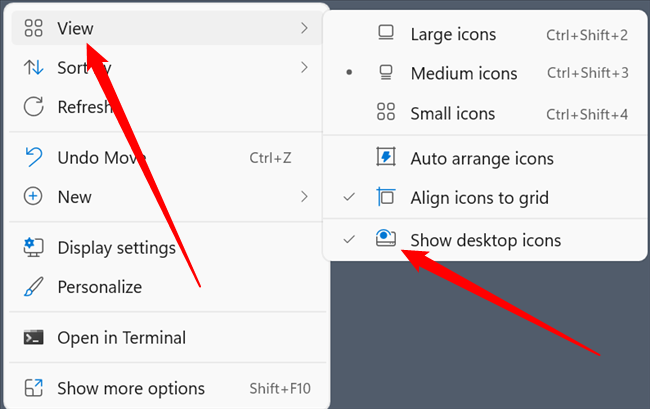Click the Open in Terminal icon
This screenshot has width=650, height=409.
coord(33,338)
